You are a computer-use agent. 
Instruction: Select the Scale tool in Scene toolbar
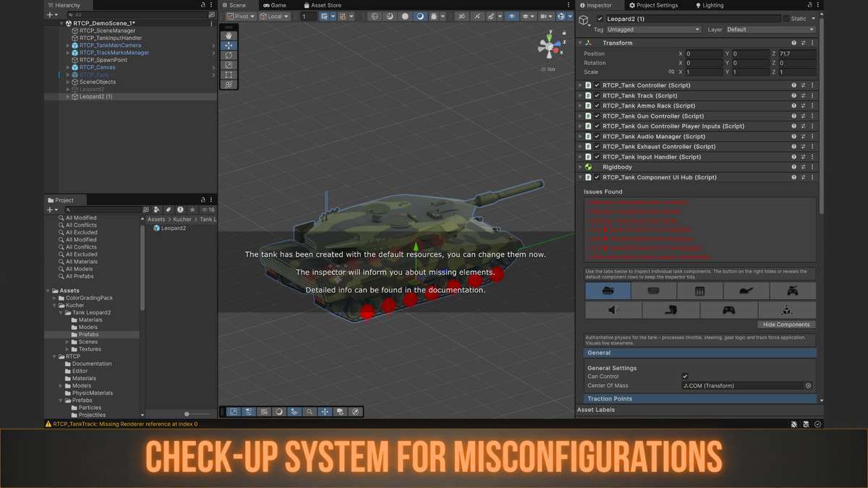229,64
